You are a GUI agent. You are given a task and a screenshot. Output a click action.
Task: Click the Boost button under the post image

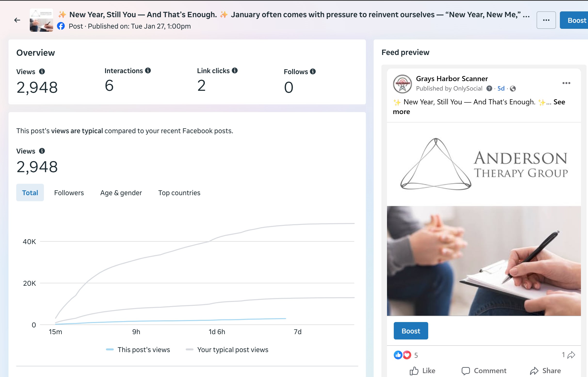(411, 331)
